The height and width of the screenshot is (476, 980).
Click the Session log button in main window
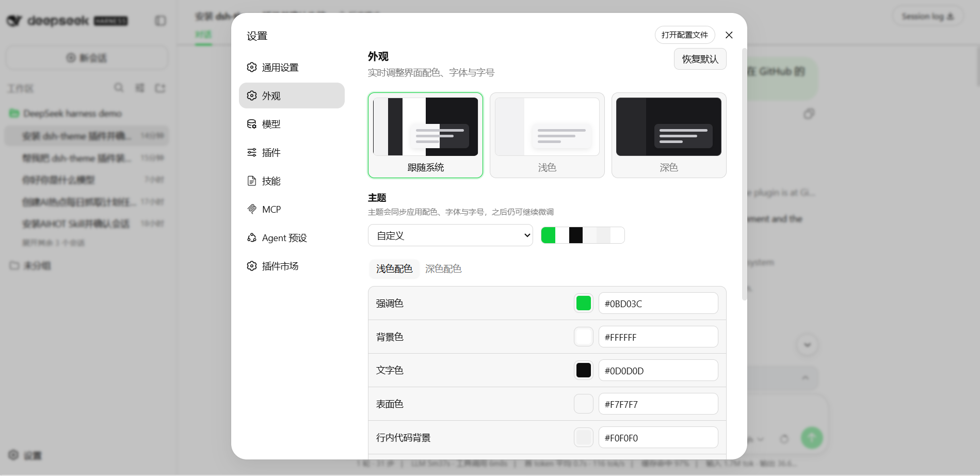tap(927, 17)
